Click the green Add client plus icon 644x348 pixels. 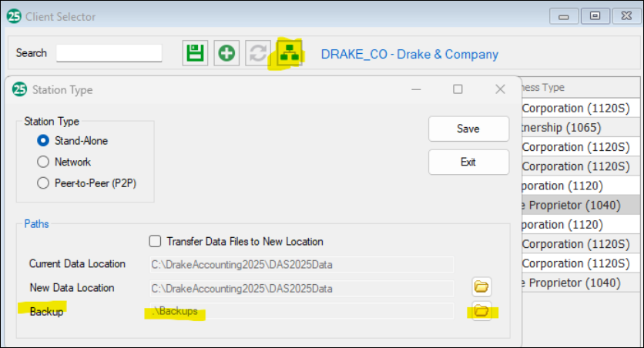[x=226, y=53]
